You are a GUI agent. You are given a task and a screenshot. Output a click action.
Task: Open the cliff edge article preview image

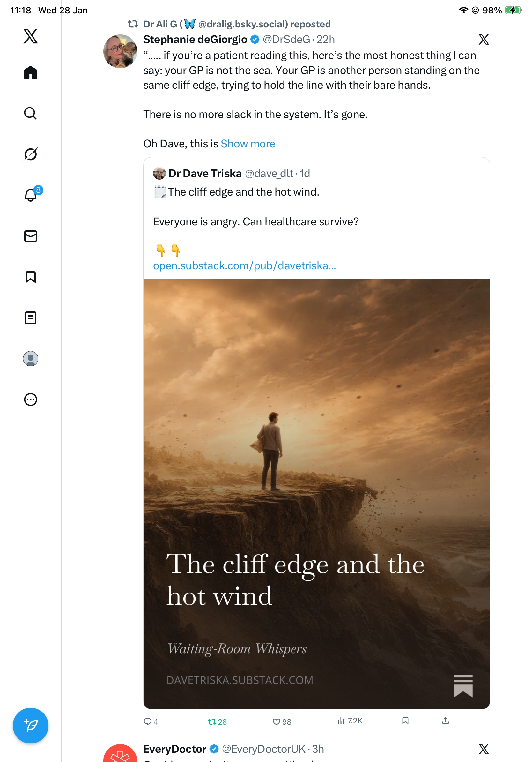[316, 494]
